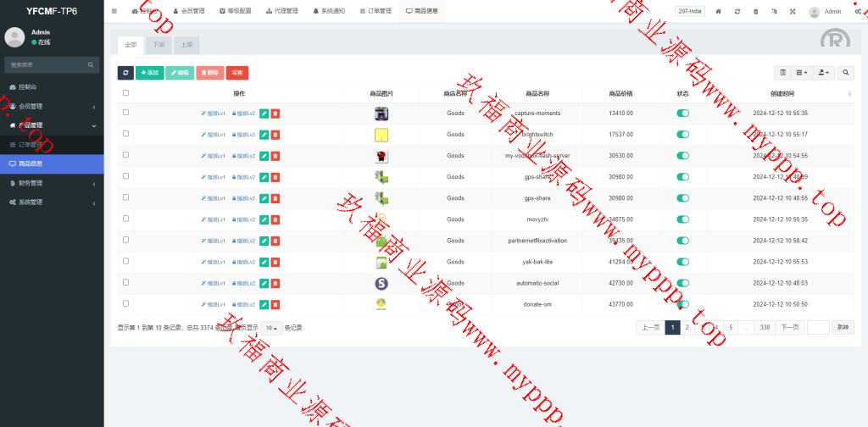Screen dimensions: 868x427
Task: Select the 下架 filter tab
Action: coord(159,45)
